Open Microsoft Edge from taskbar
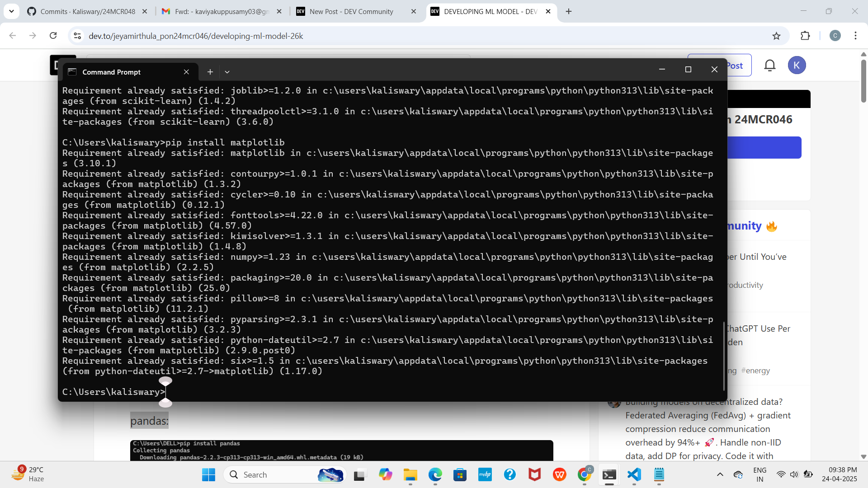The width and height of the screenshot is (868, 488). click(x=435, y=474)
